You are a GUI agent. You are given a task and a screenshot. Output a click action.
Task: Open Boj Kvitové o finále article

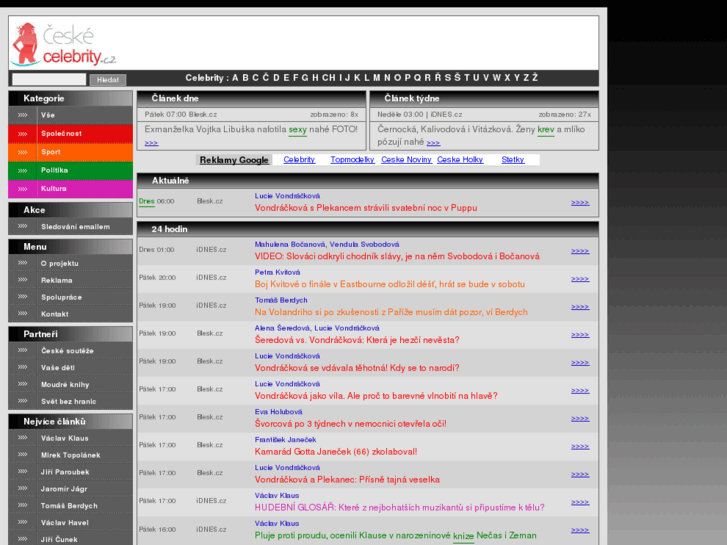pyautogui.click(x=389, y=284)
